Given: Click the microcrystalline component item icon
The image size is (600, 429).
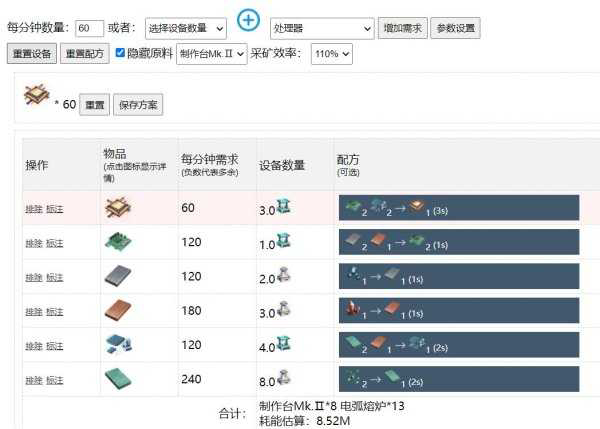Looking at the screenshot, I should coord(119,345).
